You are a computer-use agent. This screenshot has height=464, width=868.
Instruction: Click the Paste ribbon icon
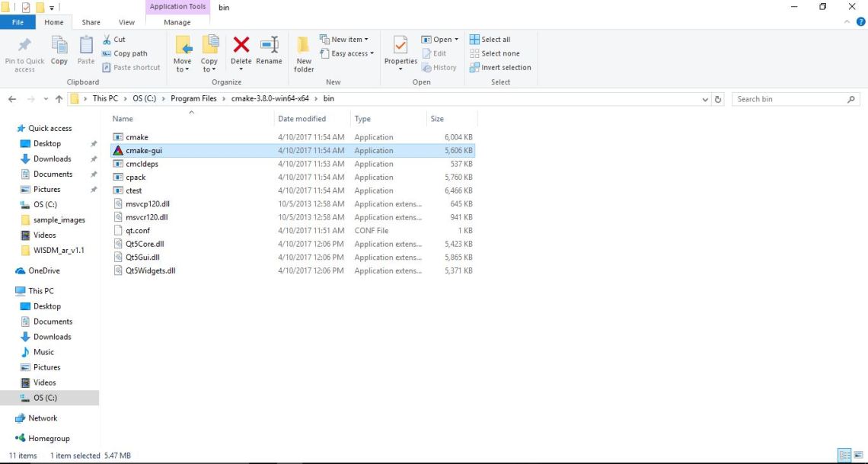86,46
